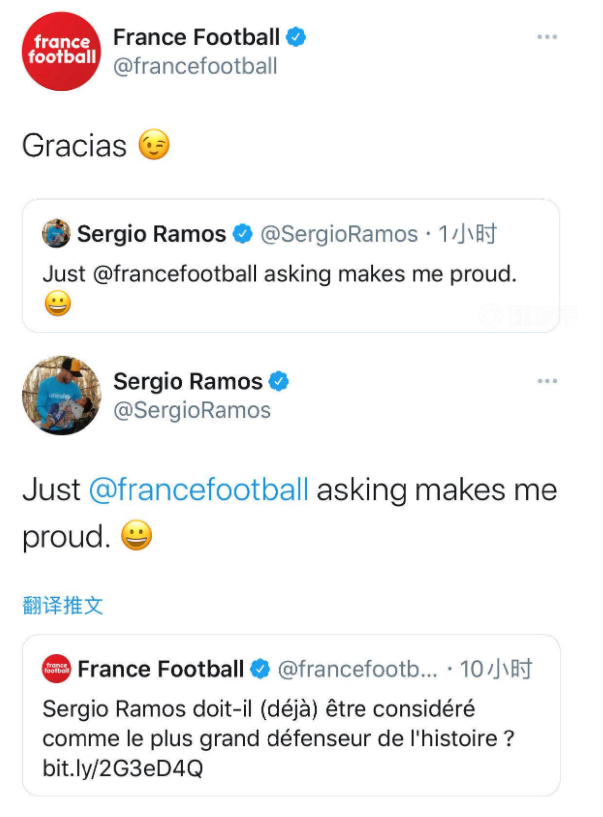Click France Football display name at top

pos(196,38)
